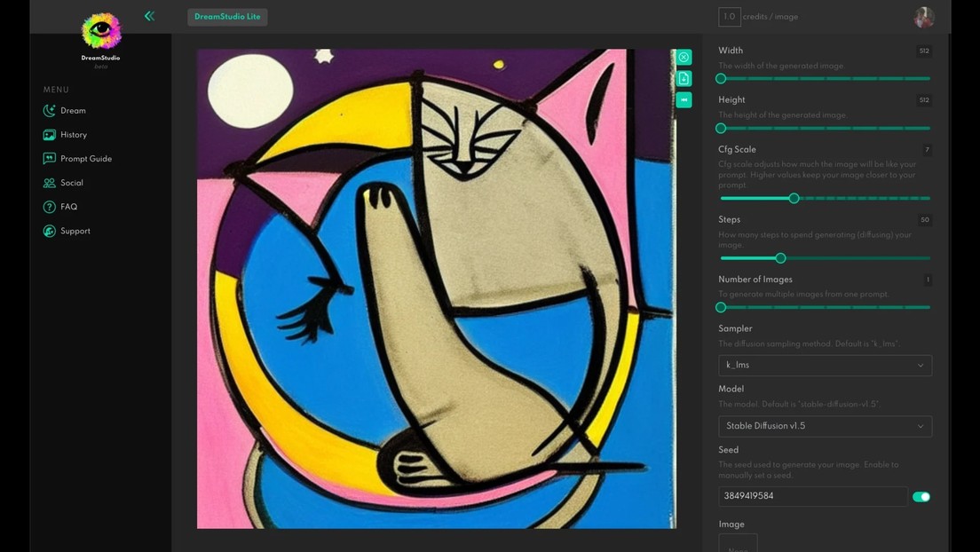The image size is (980, 552).
Task: Click the DreamStudio Lite tab
Action: 227,17
